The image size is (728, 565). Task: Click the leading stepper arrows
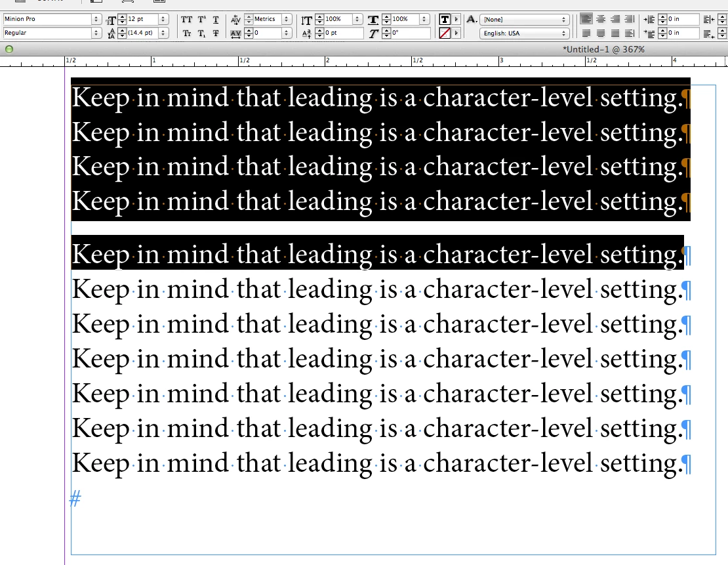122,33
